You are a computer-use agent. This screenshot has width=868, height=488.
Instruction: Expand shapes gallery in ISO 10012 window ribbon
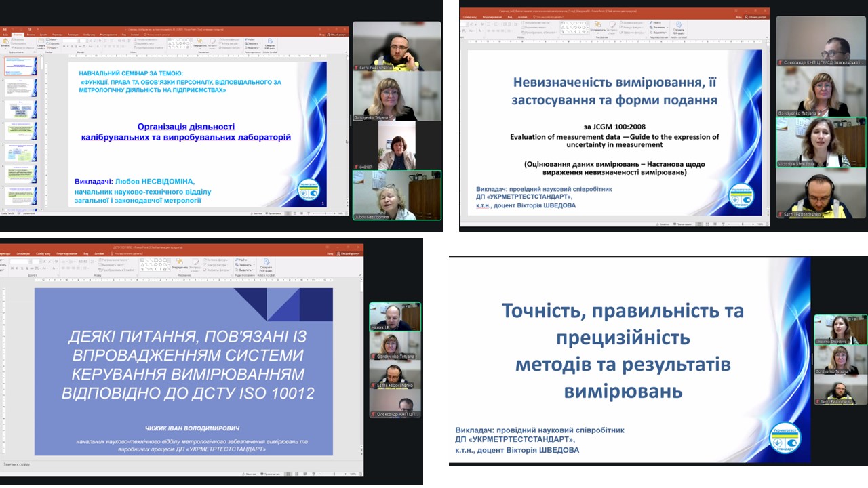point(167,269)
